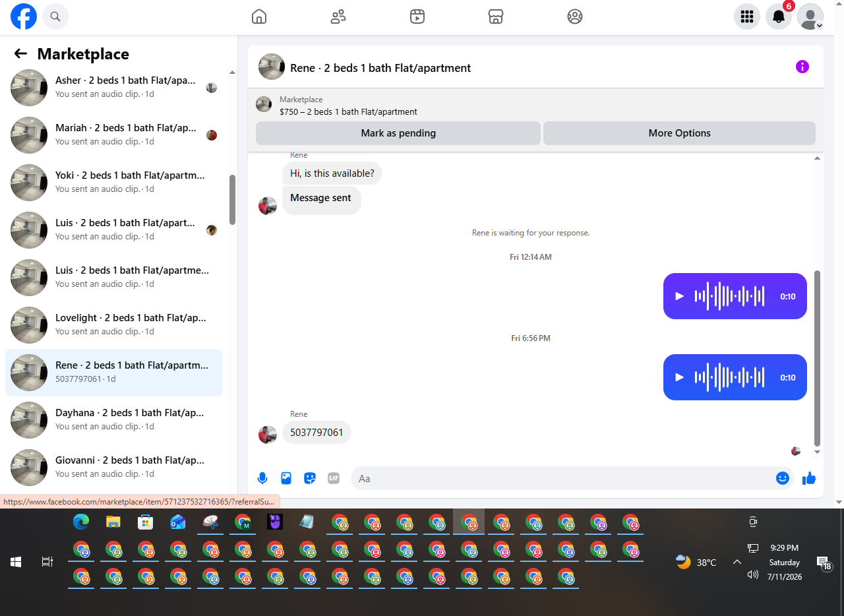Expand the account profile menu
This screenshot has width=844, height=616.
tap(810, 16)
